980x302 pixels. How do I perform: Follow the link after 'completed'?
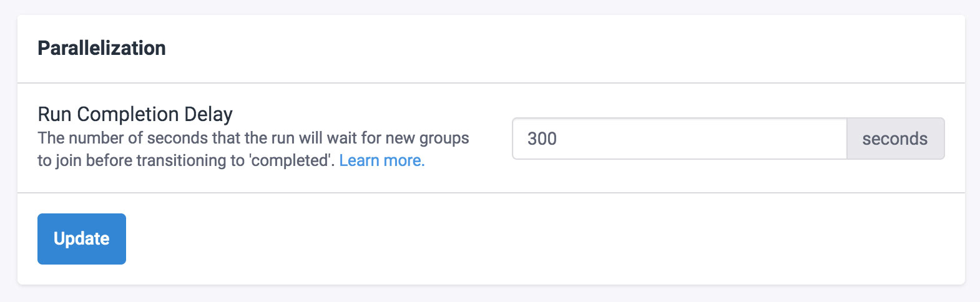[381, 160]
